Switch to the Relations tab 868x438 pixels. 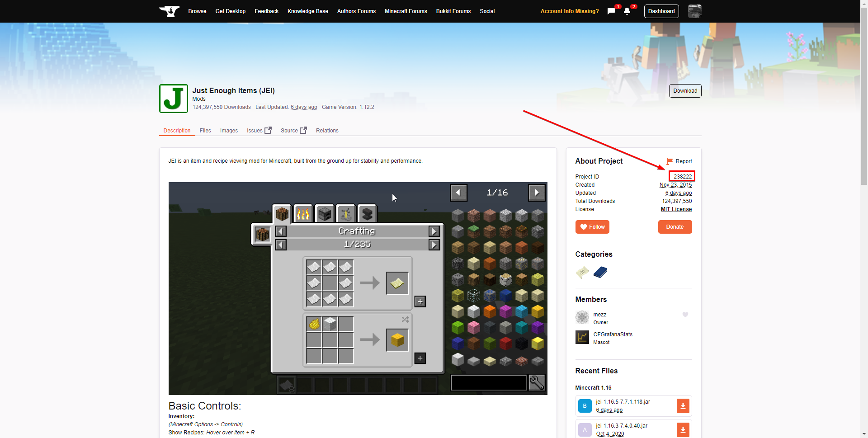tap(327, 131)
